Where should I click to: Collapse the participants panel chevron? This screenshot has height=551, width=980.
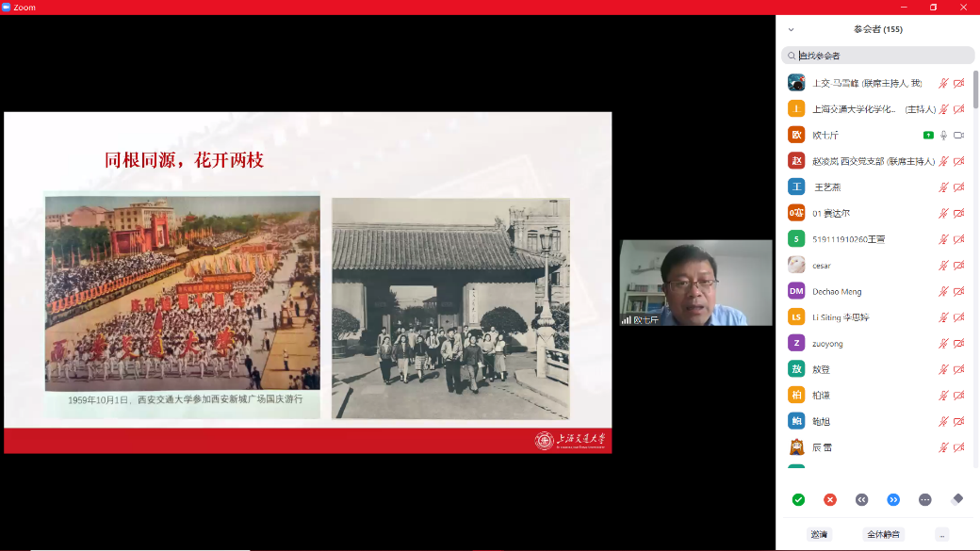[x=791, y=29]
